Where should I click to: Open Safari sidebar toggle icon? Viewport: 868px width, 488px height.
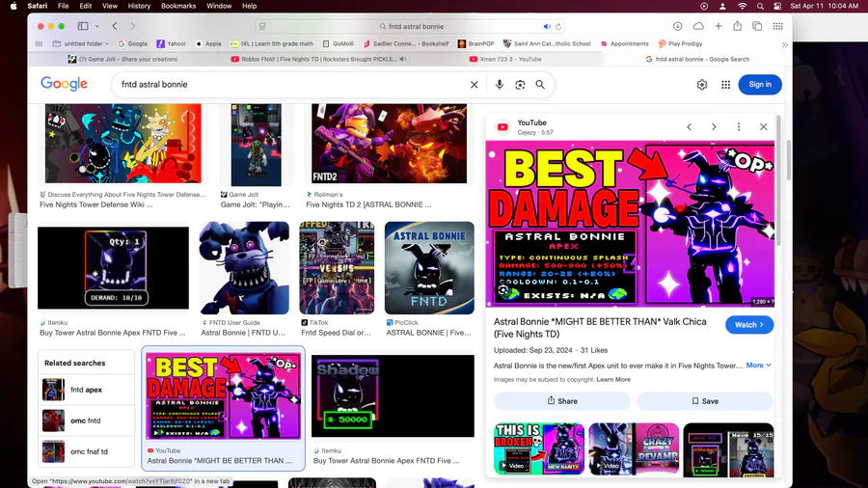tap(83, 26)
